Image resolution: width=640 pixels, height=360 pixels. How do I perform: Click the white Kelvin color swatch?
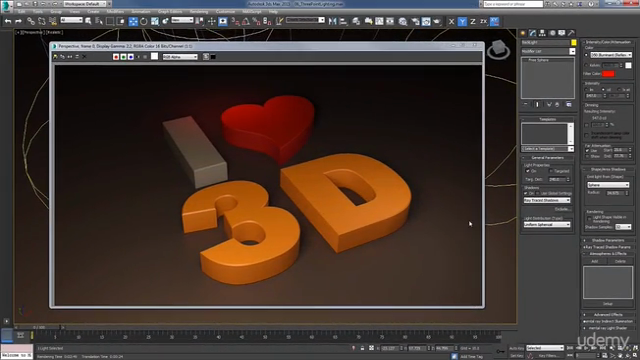point(628,65)
